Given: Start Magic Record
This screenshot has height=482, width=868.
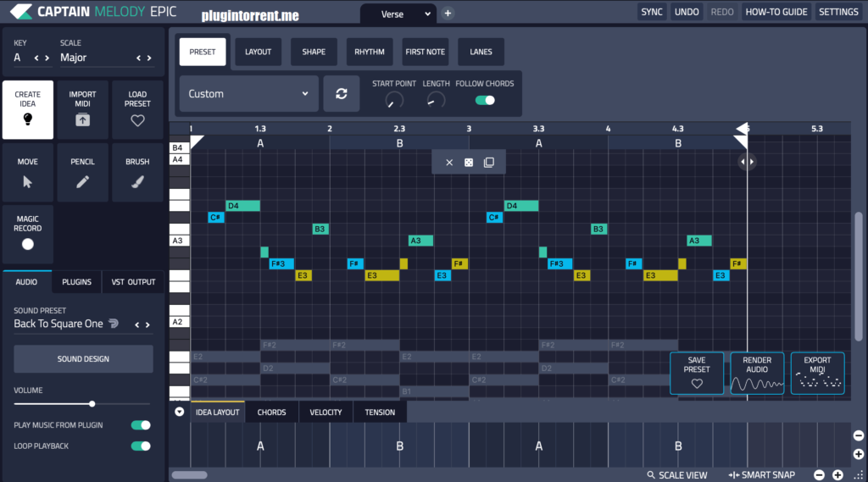Looking at the screenshot, I should (x=28, y=234).
